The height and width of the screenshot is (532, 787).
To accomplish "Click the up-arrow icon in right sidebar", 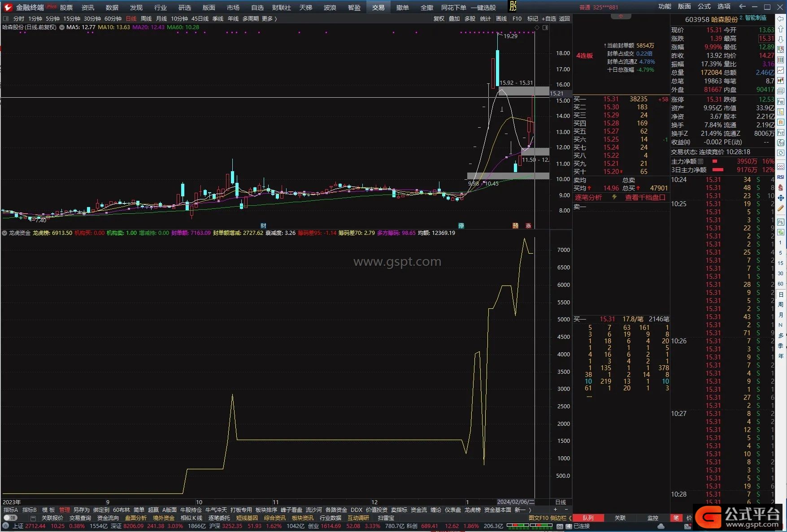I will pyautogui.click(x=781, y=29).
